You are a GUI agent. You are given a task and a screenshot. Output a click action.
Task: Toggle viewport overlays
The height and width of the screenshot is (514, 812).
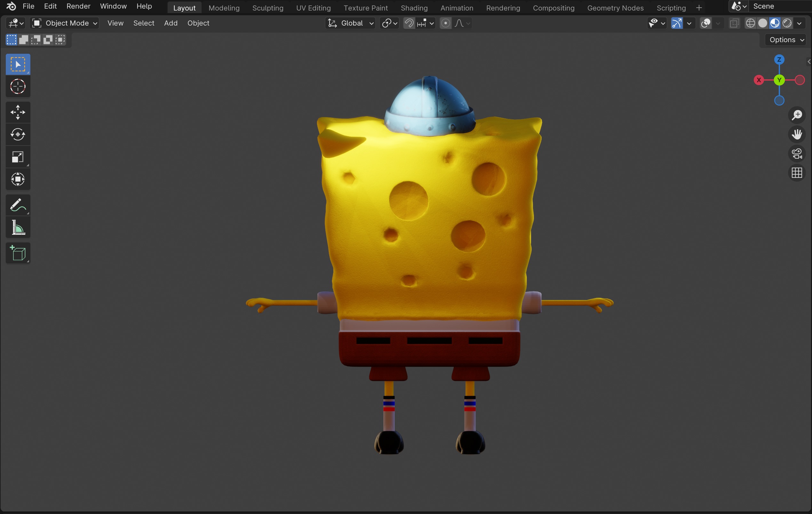click(706, 23)
